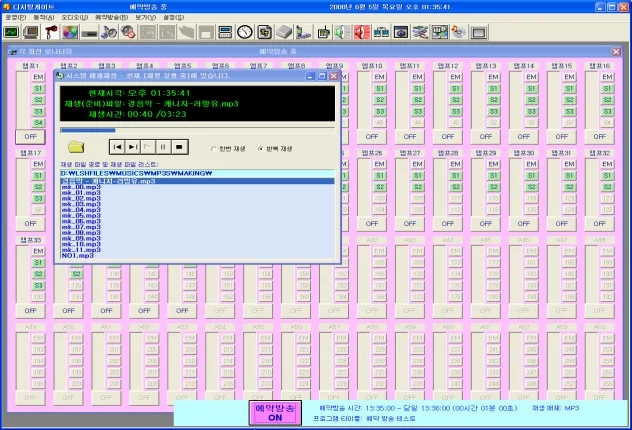Open the CD with music note icon
The image size is (632, 430).
click(x=459, y=32)
